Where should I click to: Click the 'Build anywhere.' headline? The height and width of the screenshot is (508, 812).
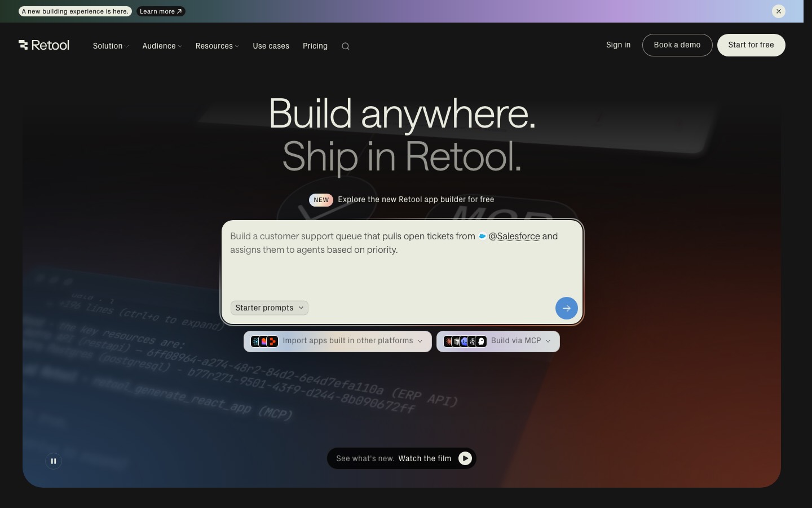click(402, 114)
